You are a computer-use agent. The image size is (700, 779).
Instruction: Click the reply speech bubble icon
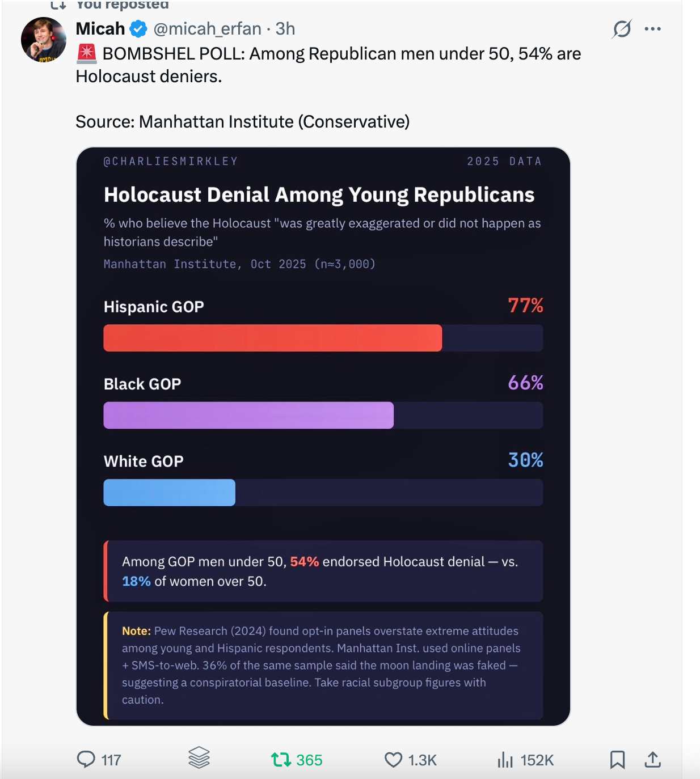point(86,759)
